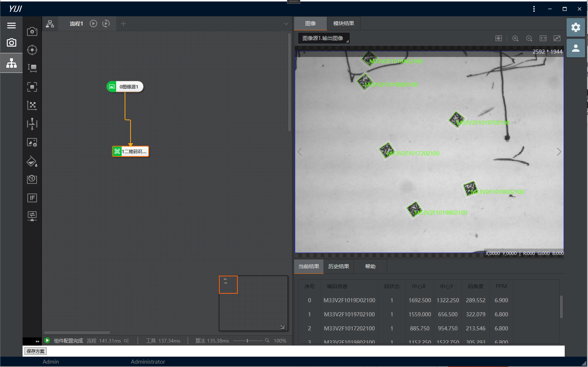
Task: Click the flow time link icon
Action: [x=126, y=341]
